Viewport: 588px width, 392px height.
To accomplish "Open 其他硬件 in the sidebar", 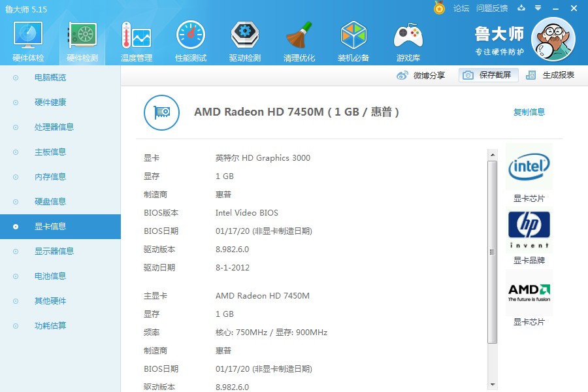I will [50, 301].
